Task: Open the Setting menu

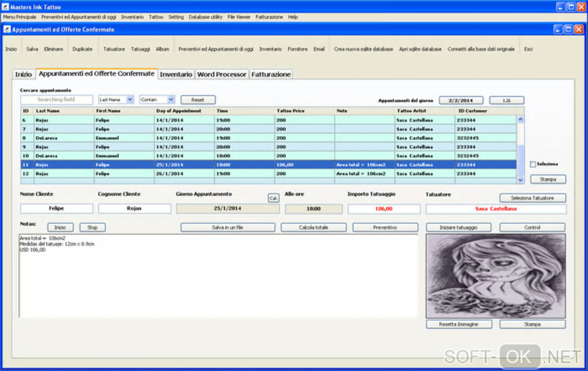Action: click(x=176, y=17)
